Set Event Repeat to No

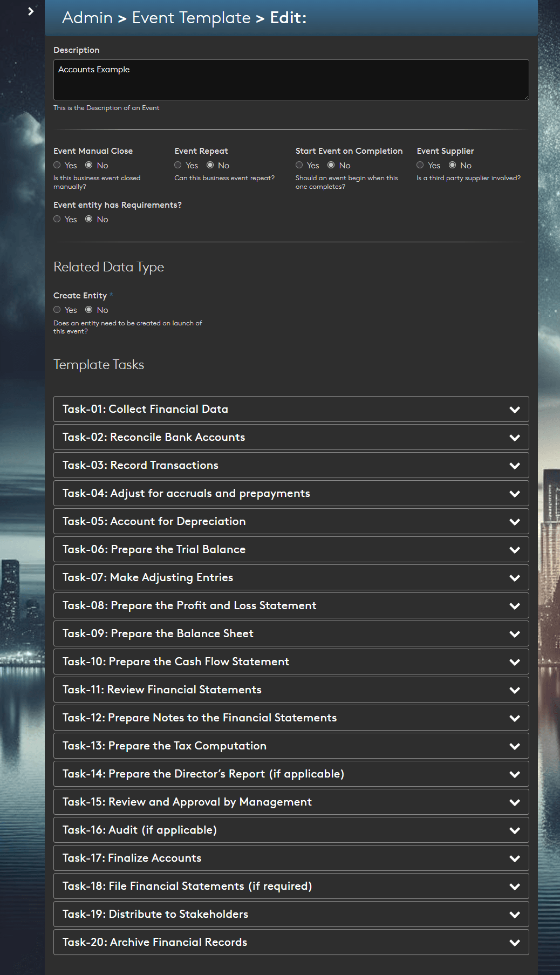click(210, 165)
